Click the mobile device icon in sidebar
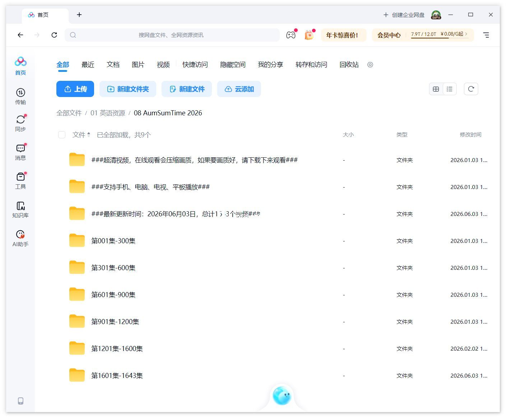 tap(21, 401)
